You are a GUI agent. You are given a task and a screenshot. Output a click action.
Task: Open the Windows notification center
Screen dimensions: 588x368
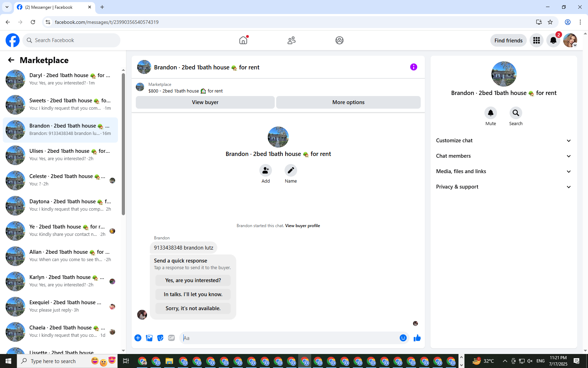[576, 361]
